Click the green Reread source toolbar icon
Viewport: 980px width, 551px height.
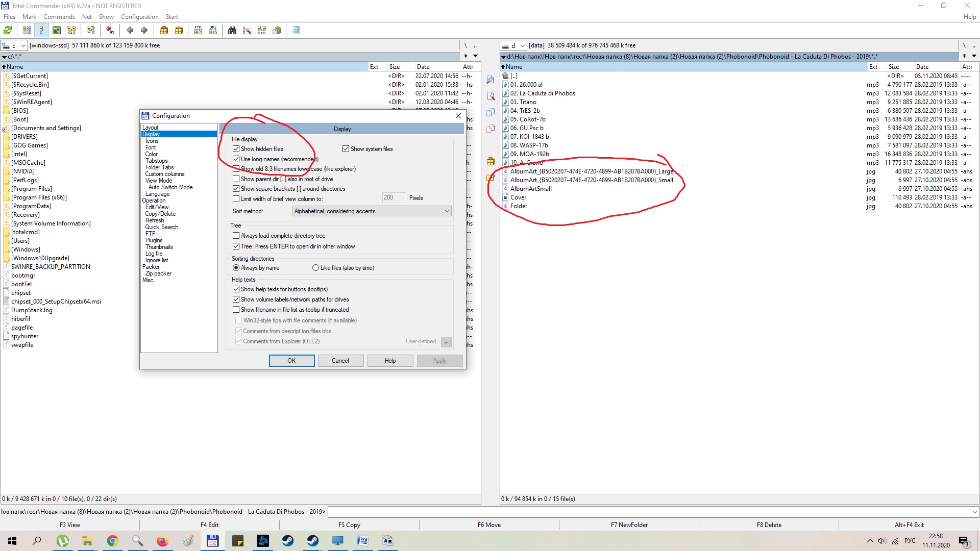(8, 30)
